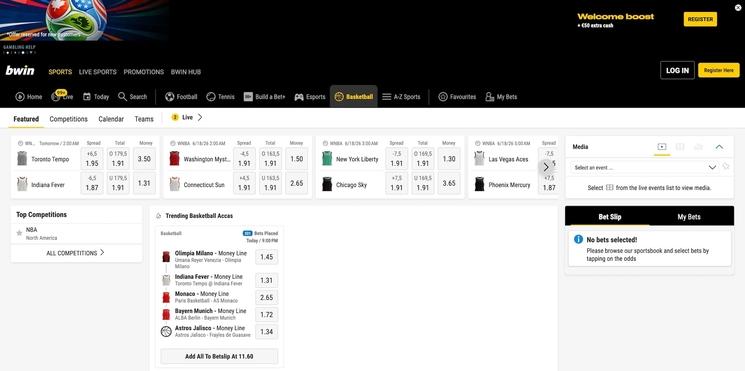This screenshot has width=745, height=371.
Task: Open the Phoenix Mercury team name
Action: coord(509,185)
